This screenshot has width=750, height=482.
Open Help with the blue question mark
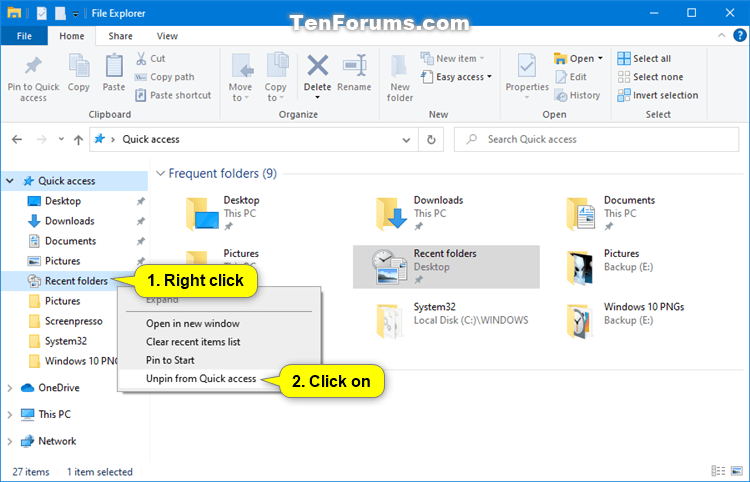739,35
